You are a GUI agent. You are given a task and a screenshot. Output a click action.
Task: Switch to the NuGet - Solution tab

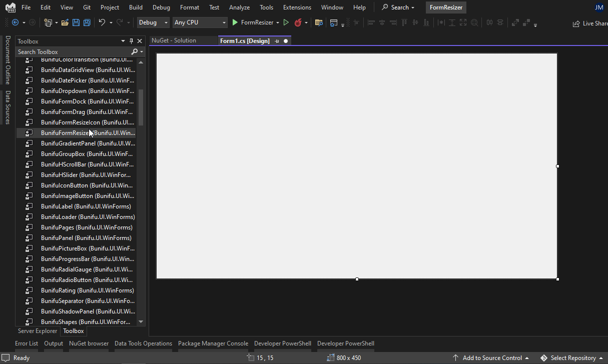pos(174,40)
